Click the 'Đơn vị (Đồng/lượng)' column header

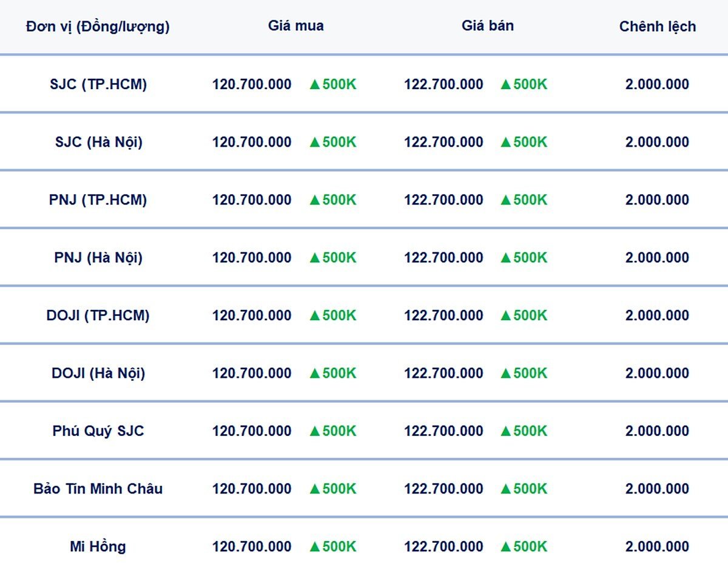[98, 27]
